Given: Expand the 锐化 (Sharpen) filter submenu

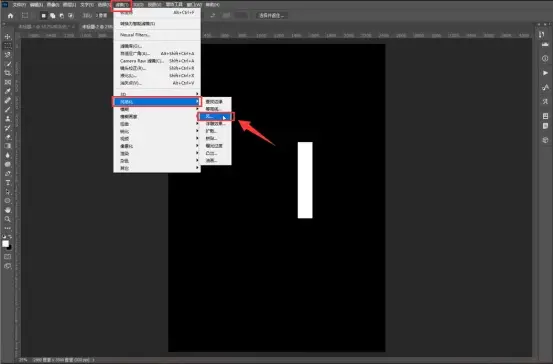Looking at the screenshot, I should (157, 132).
